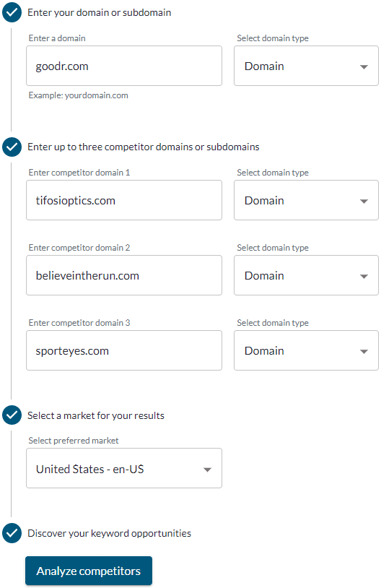Viewport: 381px width, 588px height.
Task: Click the checkmark icon beside 'Discover your keyword opportunities'
Action: click(12, 533)
